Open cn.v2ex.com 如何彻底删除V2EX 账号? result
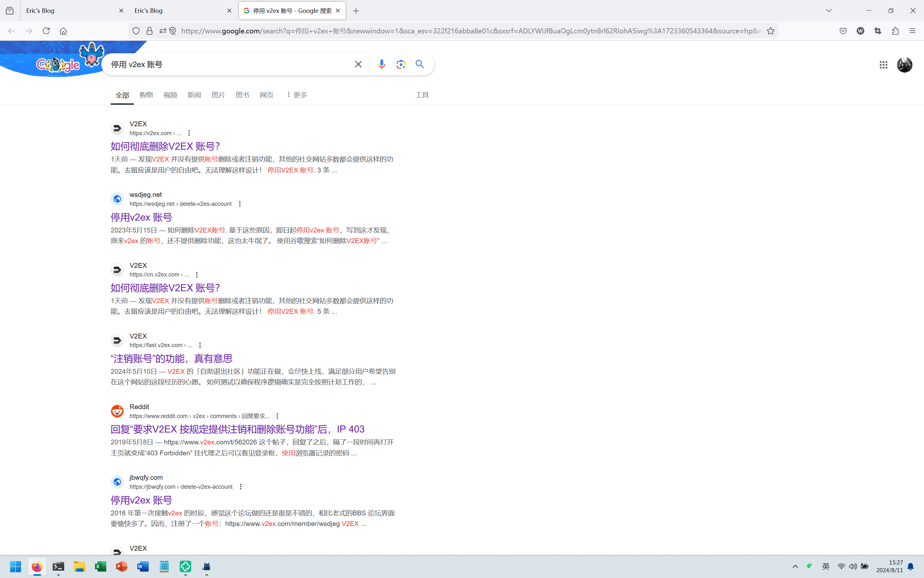Screen dimensions: 924x578 click(165, 288)
